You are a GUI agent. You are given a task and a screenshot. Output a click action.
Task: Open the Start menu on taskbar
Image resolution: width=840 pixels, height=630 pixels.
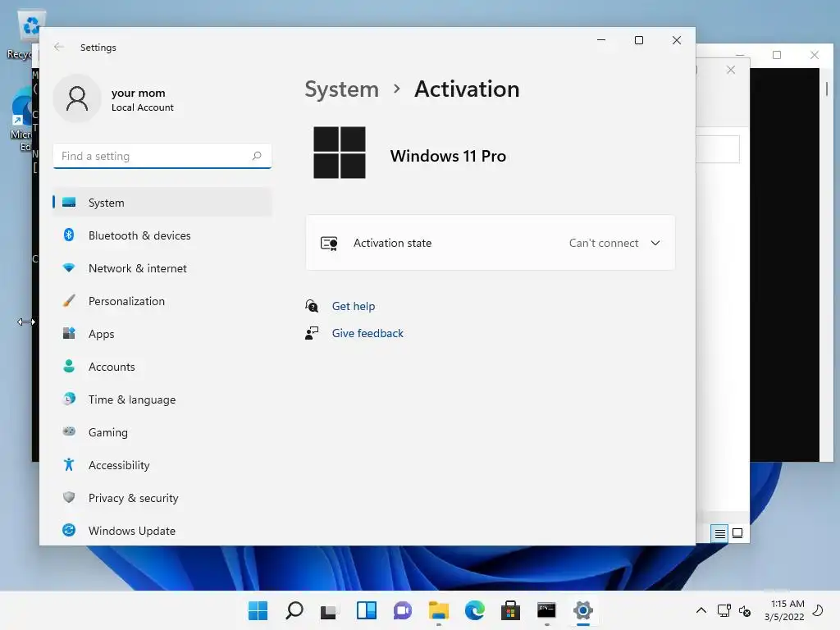(258, 610)
